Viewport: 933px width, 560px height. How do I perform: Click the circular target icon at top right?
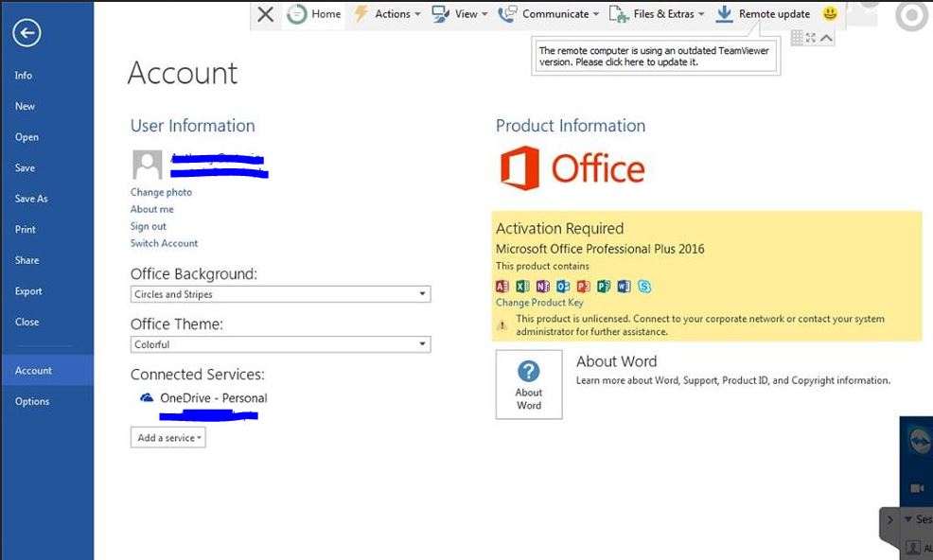coord(911,15)
